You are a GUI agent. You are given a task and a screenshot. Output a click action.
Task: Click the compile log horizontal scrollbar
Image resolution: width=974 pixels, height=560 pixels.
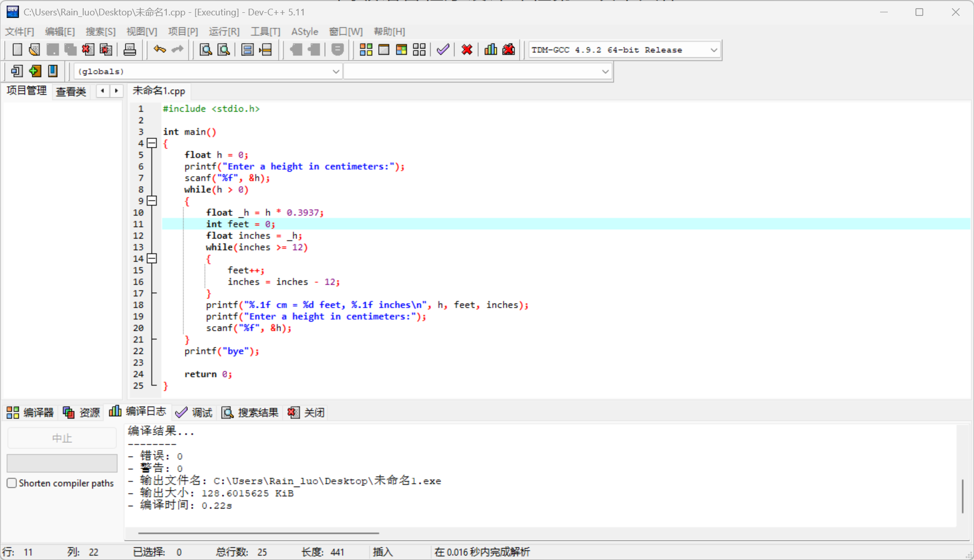(x=259, y=533)
